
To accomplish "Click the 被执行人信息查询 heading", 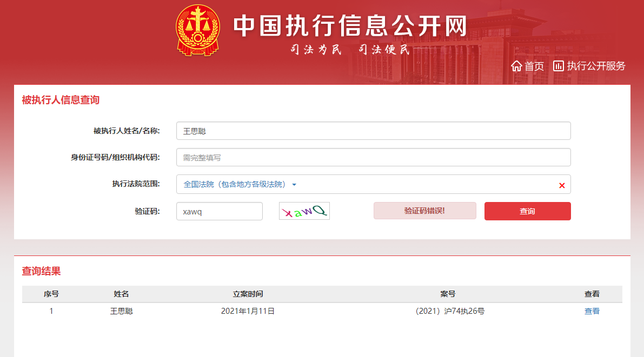I will [x=61, y=100].
